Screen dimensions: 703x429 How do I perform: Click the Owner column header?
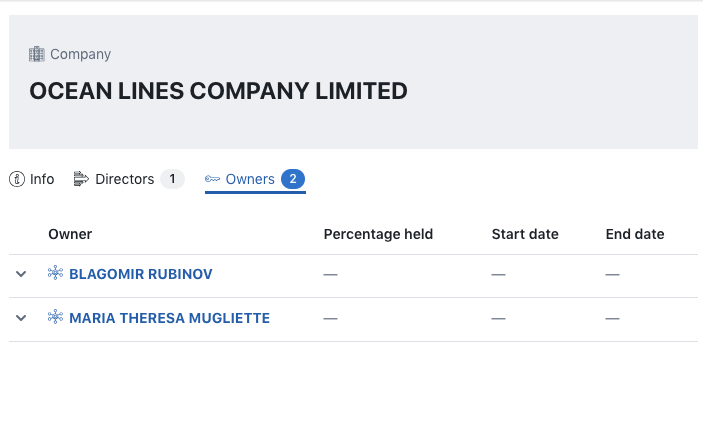click(x=70, y=234)
